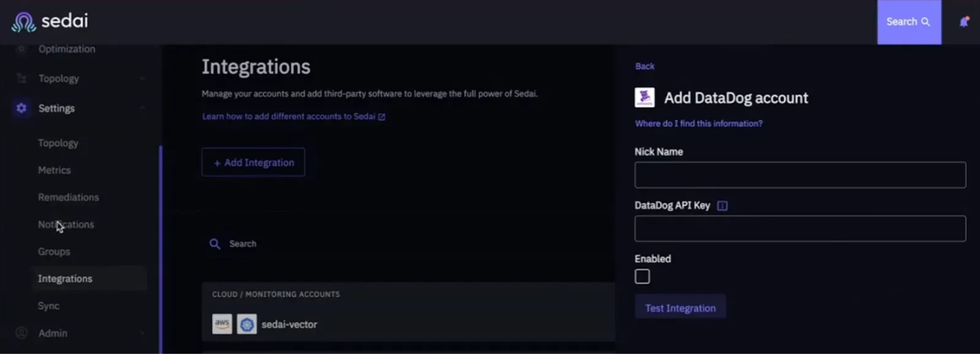The width and height of the screenshot is (980, 354).
Task: Click the Sedai logo icon
Action: 24,22
